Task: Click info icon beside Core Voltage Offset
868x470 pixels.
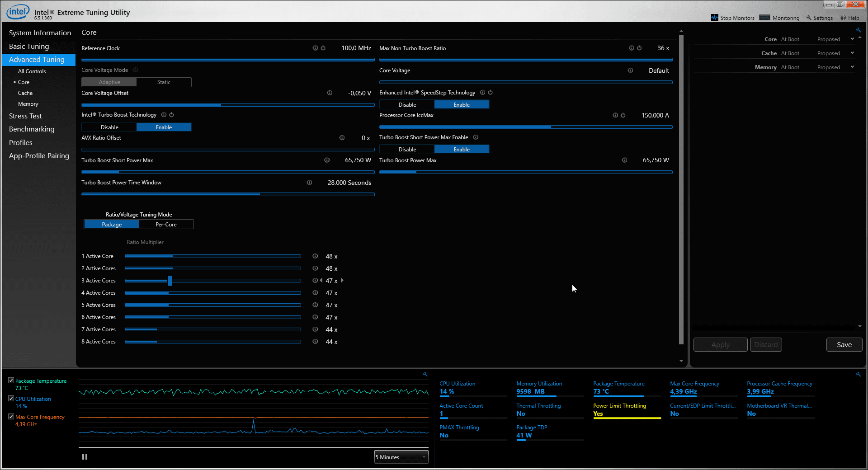Action: coord(330,93)
